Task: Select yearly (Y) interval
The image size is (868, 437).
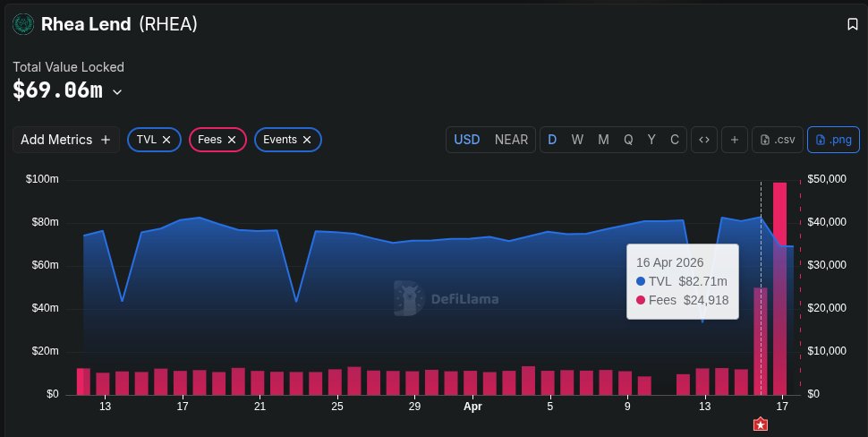Action: click(651, 140)
